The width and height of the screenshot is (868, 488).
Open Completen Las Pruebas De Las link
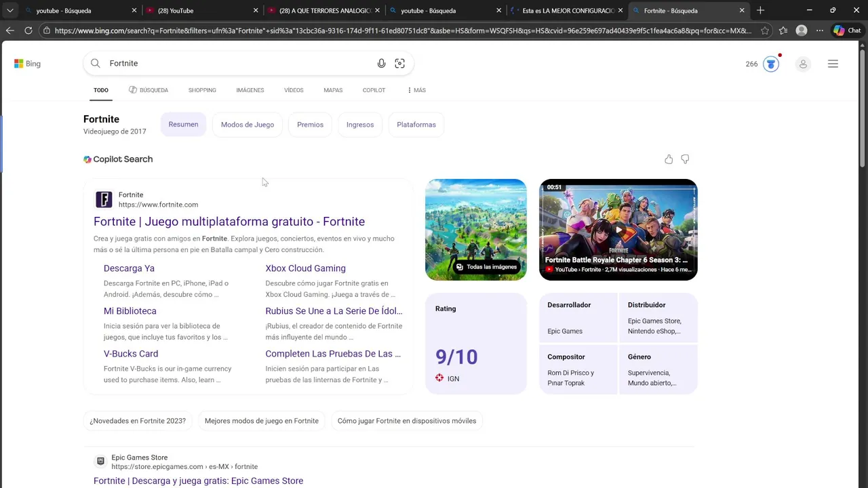coord(333,354)
